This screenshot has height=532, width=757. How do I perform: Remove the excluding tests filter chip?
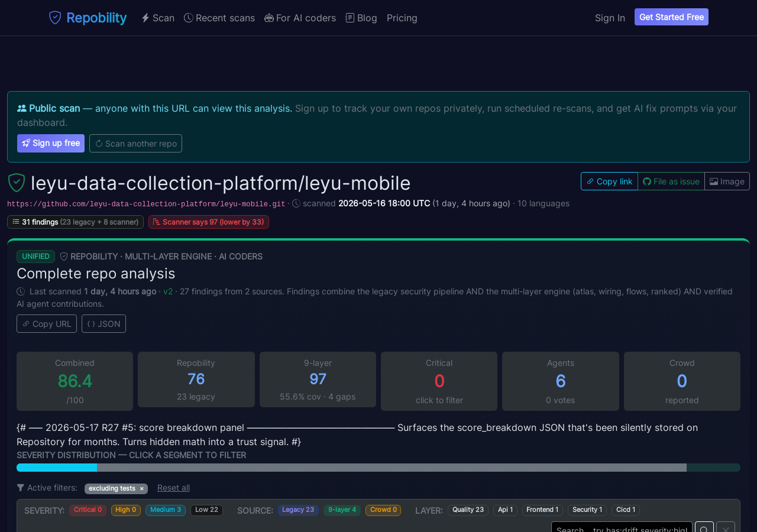pos(142,489)
